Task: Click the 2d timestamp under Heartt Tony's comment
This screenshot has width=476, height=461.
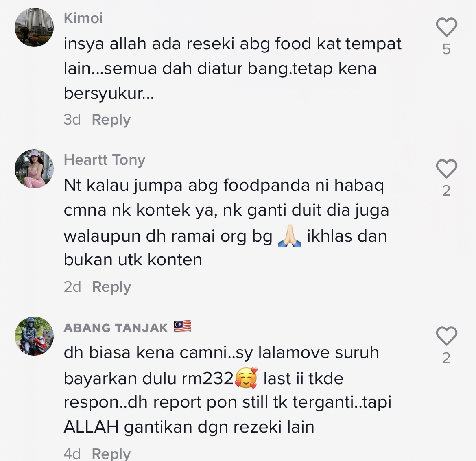Action: coord(72,287)
